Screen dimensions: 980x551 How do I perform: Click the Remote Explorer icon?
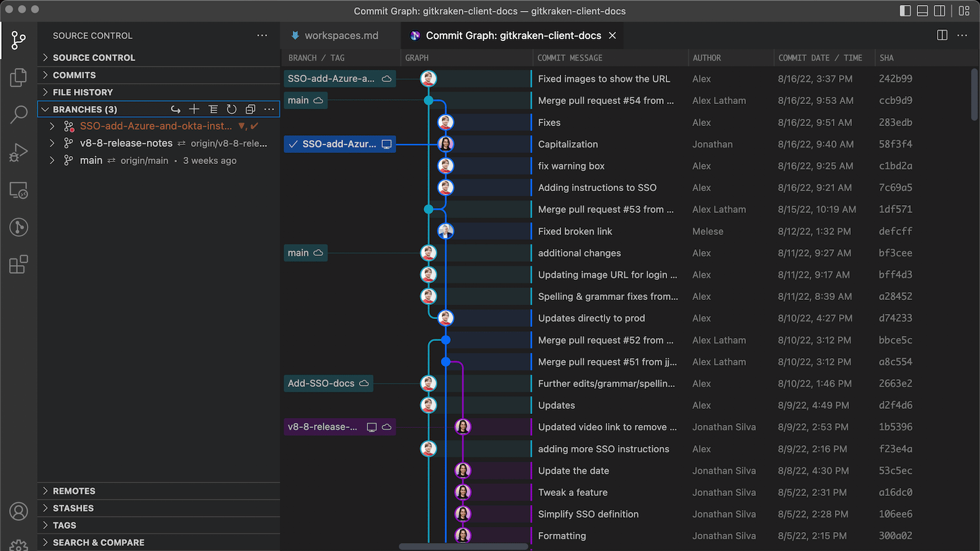pyautogui.click(x=18, y=190)
